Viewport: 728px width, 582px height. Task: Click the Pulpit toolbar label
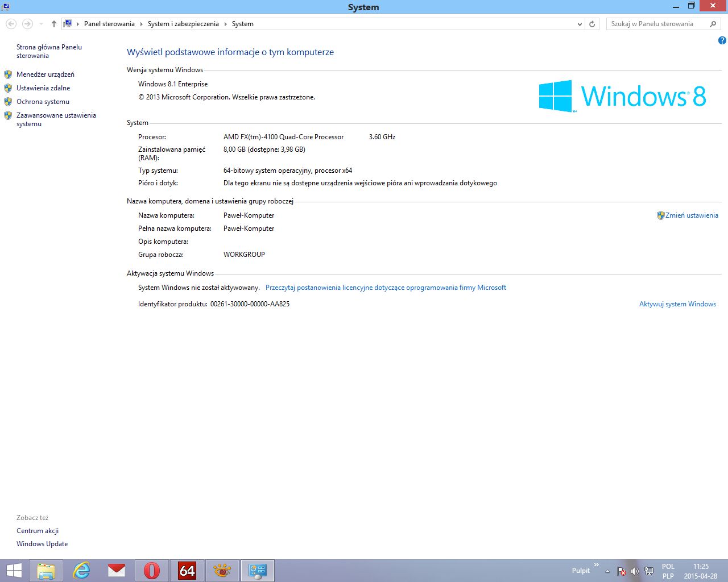tap(581, 571)
